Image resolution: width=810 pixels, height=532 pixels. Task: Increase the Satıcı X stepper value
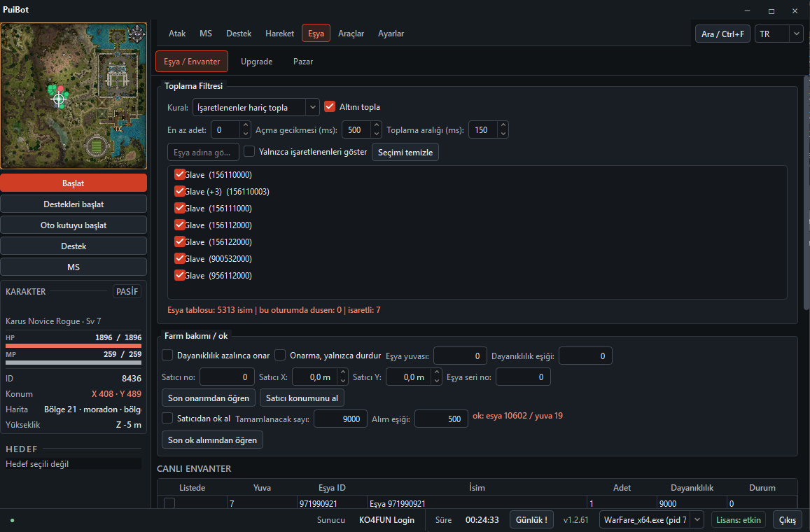coord(343,372)
